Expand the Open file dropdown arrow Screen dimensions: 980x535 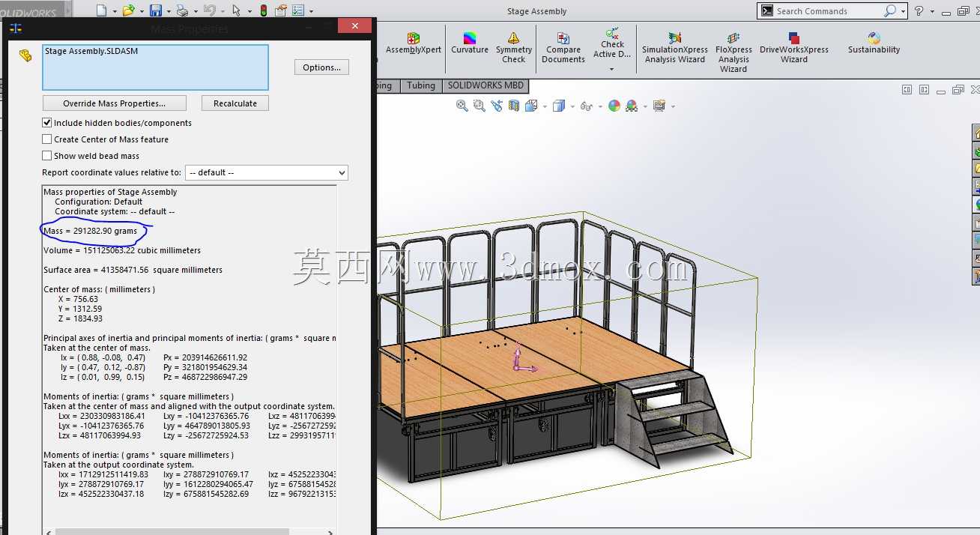pyautogui.click(x=141, y=11)
